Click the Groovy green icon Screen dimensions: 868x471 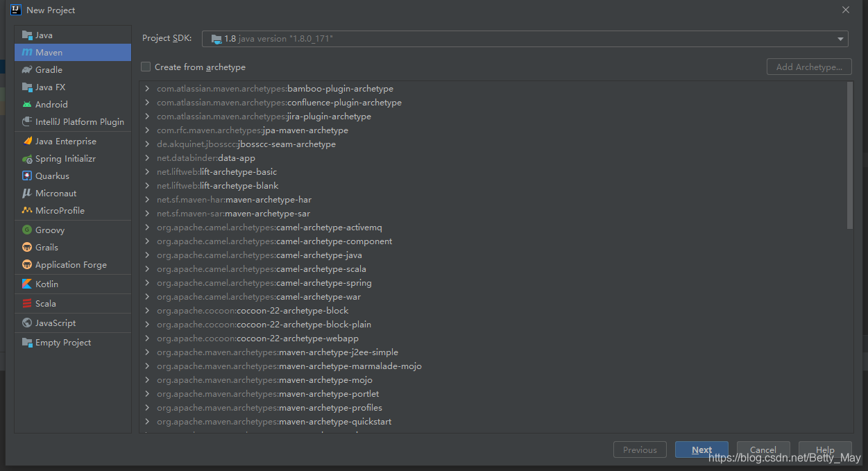(x=27, y=230)
